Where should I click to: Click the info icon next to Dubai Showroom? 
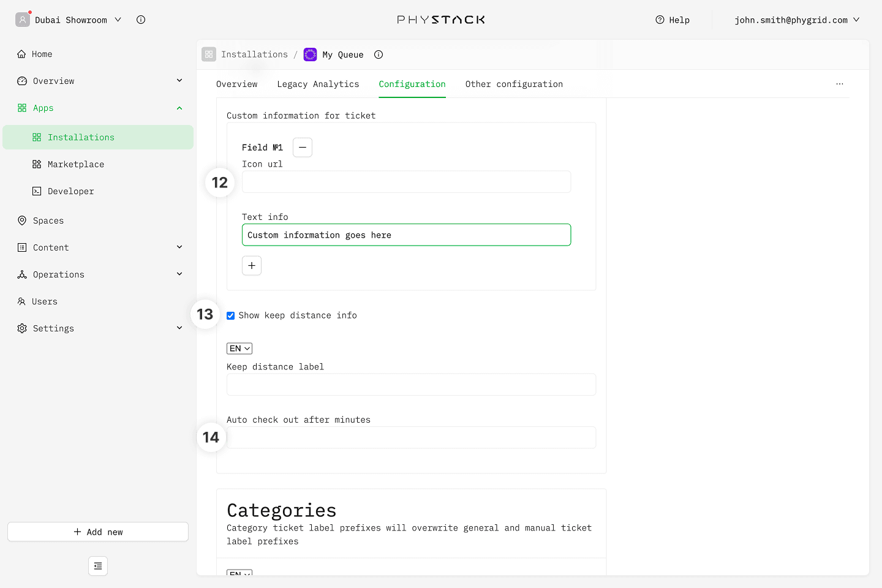click(141, 20)
